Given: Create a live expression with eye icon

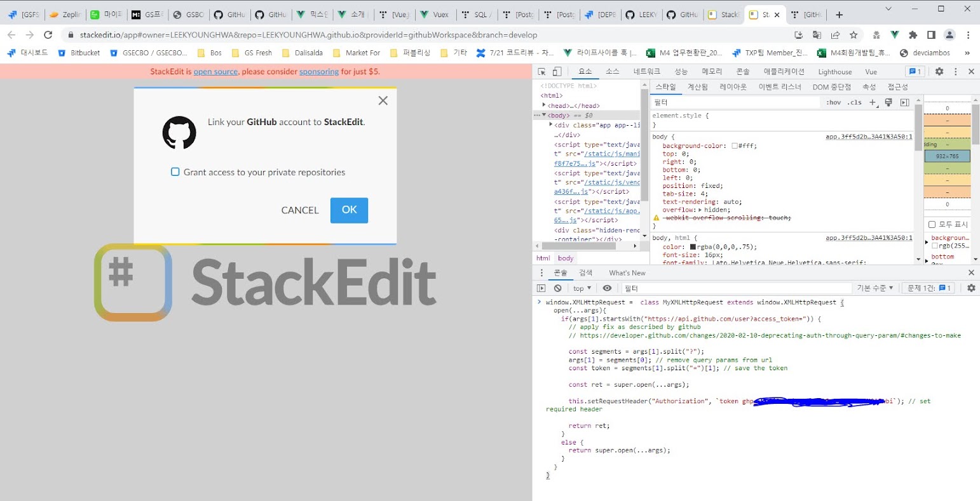Looking at the screenshot, I should click(607, 288).
